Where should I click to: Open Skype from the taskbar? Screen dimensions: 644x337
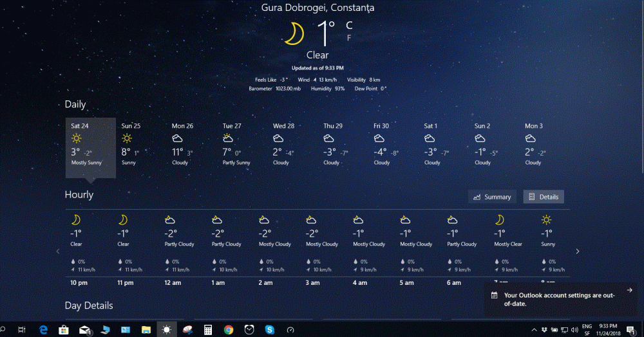point(270,329)
